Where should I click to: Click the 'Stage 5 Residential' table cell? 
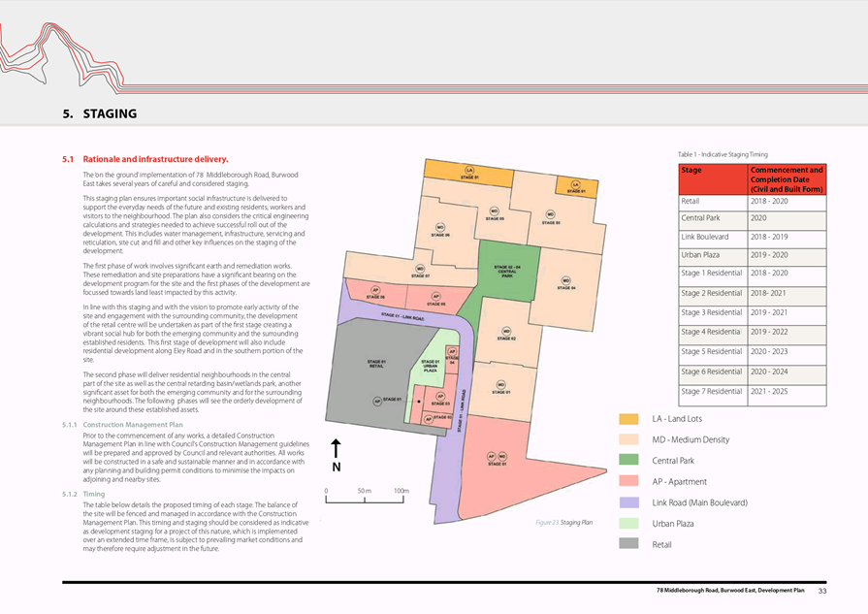click(714, 354)
